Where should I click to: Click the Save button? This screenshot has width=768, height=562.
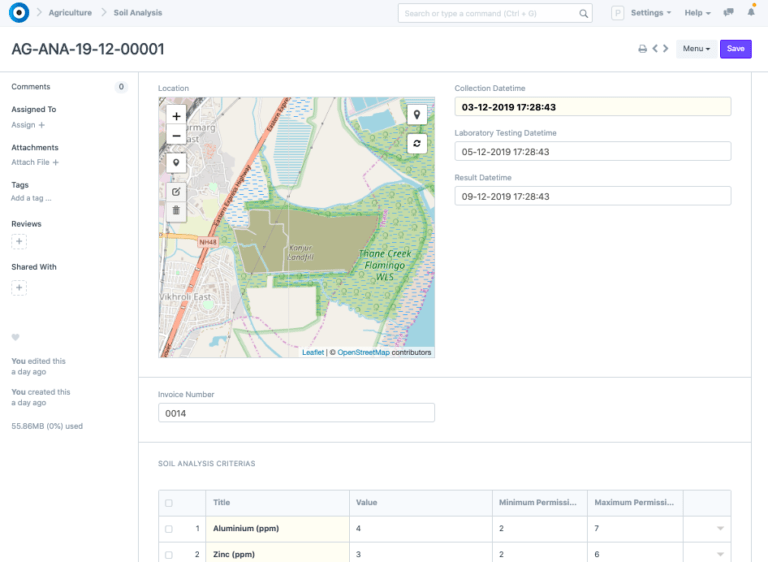[735, 49]
